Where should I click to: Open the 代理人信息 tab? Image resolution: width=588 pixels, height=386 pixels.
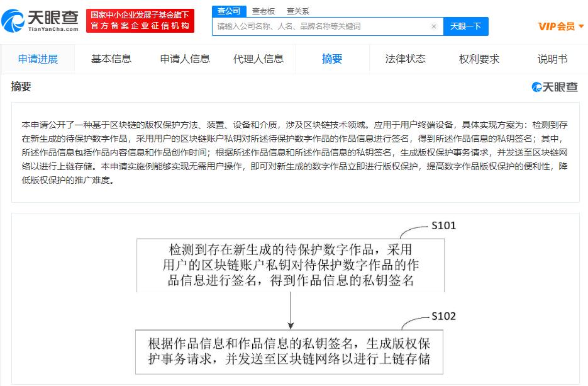[258, 59]
